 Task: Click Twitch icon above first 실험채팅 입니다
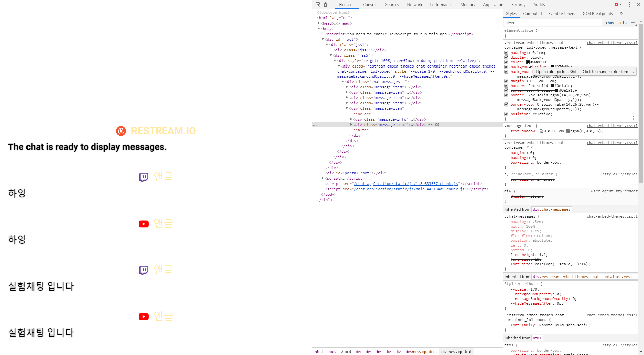(x=144, y=270)
